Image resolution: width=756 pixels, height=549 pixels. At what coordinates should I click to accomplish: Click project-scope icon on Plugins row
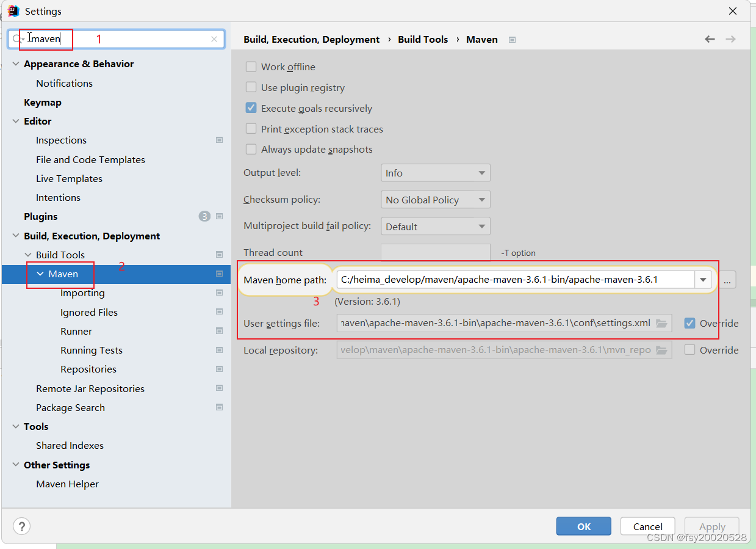220,216
